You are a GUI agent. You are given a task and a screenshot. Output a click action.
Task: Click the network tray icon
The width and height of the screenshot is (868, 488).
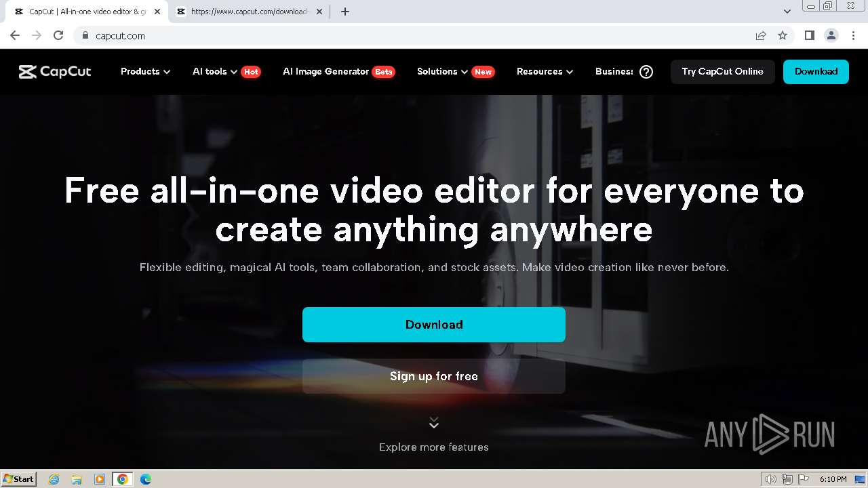pyautogui.click(x=787, y=479)
